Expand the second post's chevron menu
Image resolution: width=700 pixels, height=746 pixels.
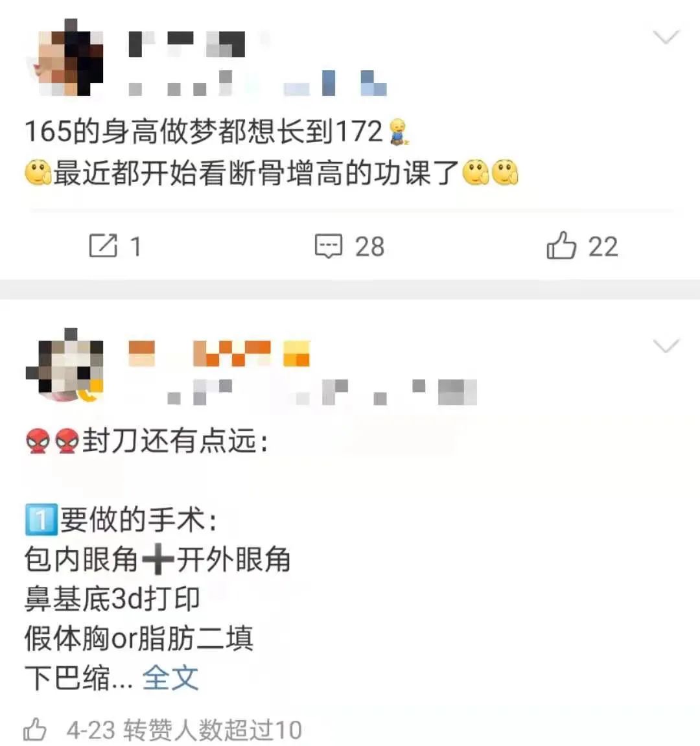(x=666, y=345)
